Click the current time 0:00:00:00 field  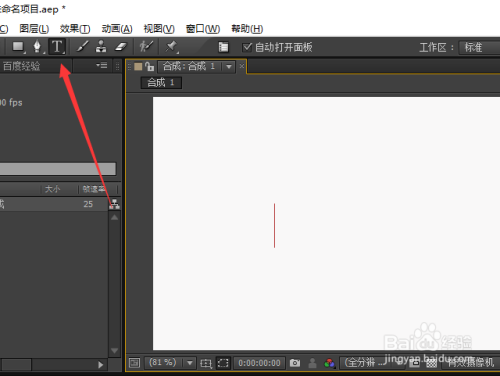point(259,363)
